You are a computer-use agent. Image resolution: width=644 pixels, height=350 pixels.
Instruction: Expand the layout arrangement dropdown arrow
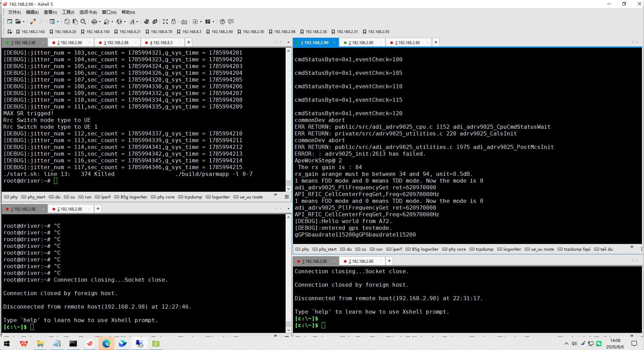click(x=213, y=22)
